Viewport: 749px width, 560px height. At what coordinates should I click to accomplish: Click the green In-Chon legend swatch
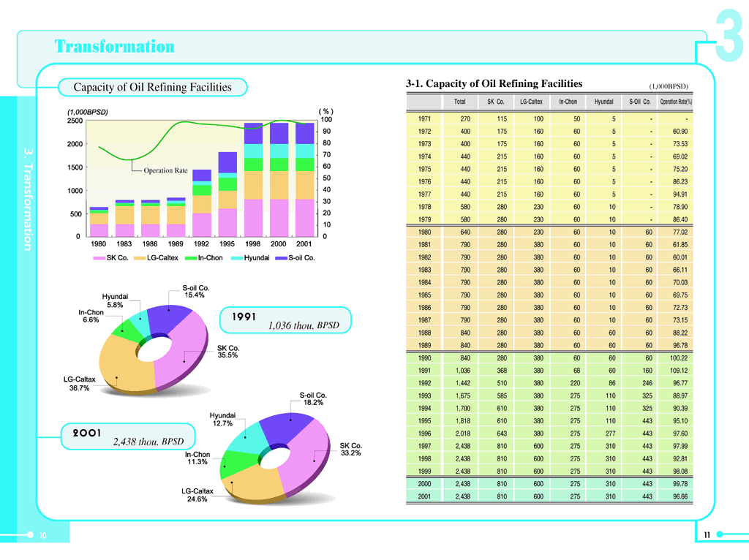click(191, 258)
